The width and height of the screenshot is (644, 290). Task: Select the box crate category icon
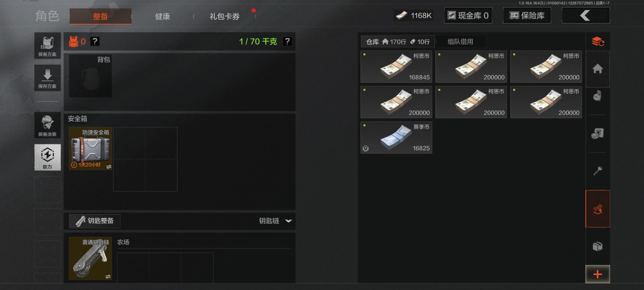[x=597, y=246]
